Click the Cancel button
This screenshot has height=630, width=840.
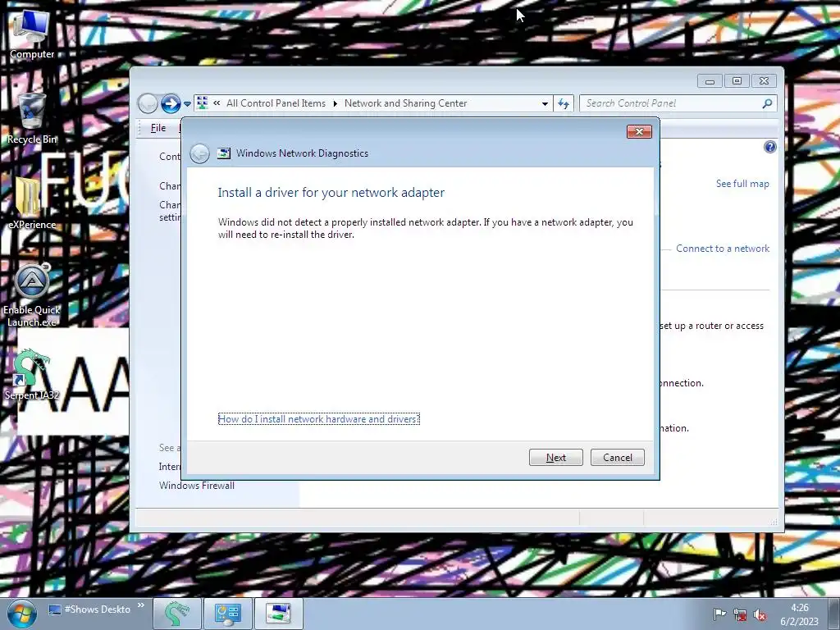pyautogui.click(x=618, y=458)
